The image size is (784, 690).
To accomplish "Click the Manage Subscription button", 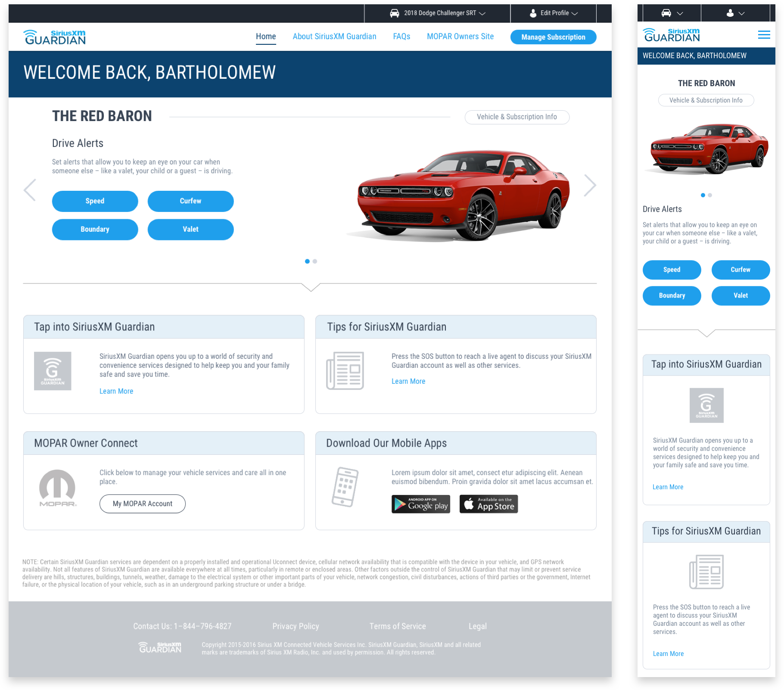I will click(x=553, y=37).
